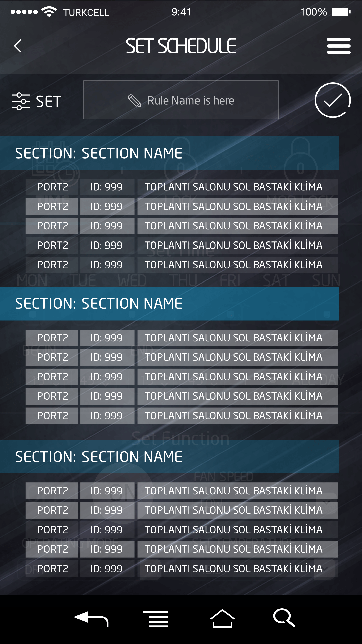Screen dimensions: 362x644
Task: Open search with the magnifier icon
Action: (x=284, y=618)
